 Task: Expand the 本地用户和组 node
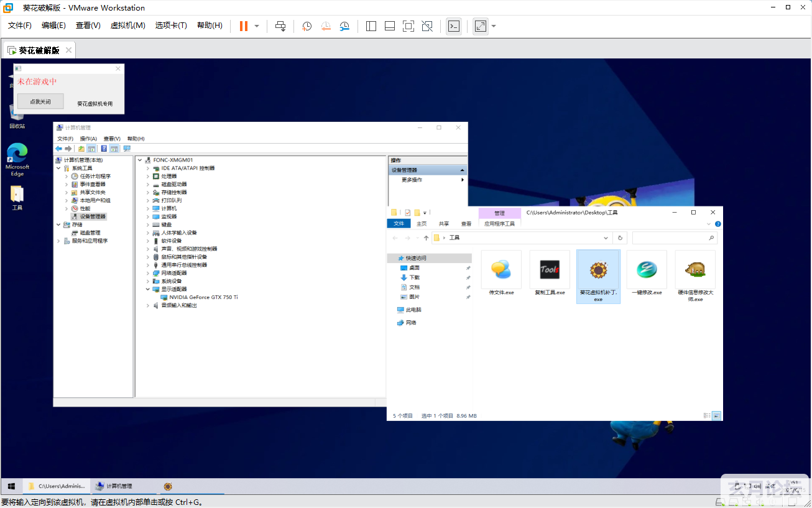pos(67,200)
